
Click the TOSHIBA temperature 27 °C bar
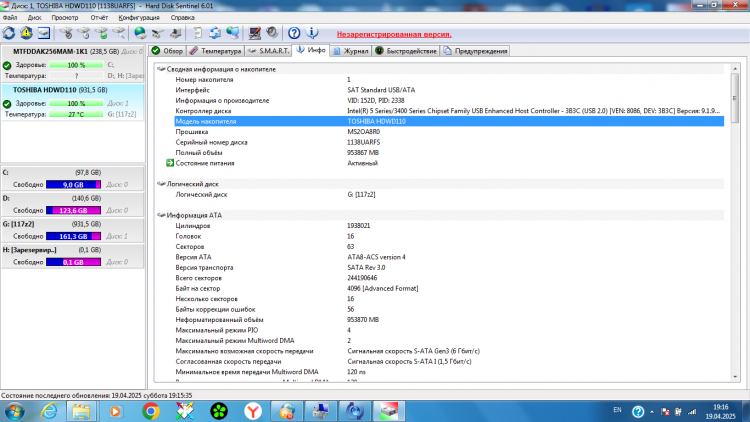pyautogui.click(x=76, y=115)
